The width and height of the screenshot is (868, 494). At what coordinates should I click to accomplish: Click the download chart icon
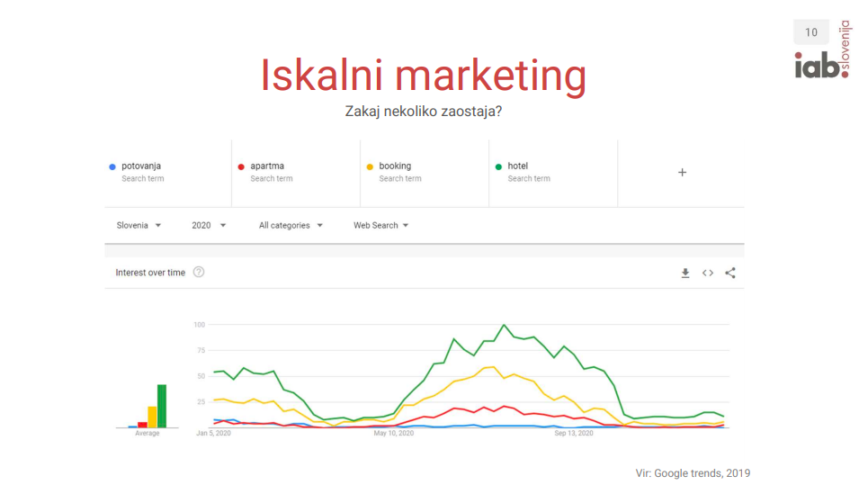(x=685, y=274)
